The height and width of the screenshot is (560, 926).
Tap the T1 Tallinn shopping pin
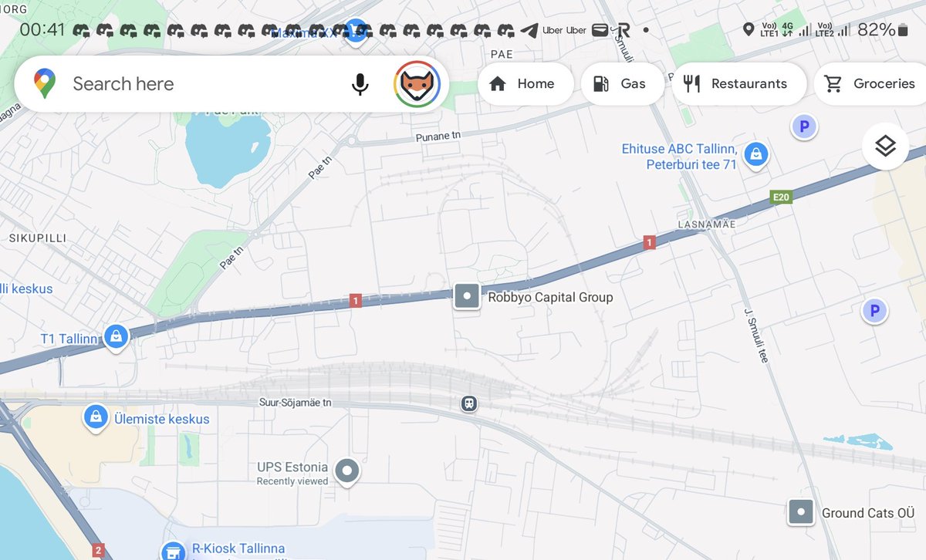116,337
